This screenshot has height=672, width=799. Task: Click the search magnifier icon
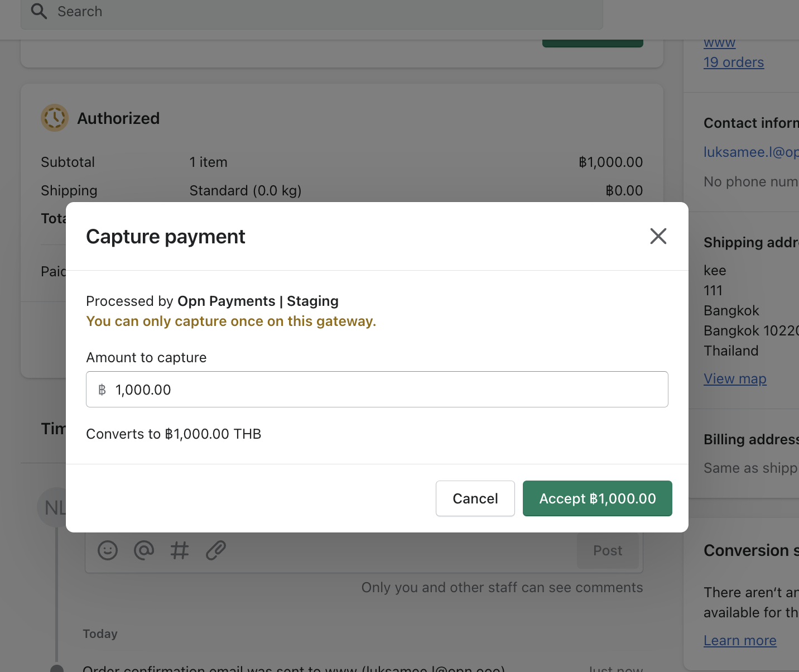38,11
